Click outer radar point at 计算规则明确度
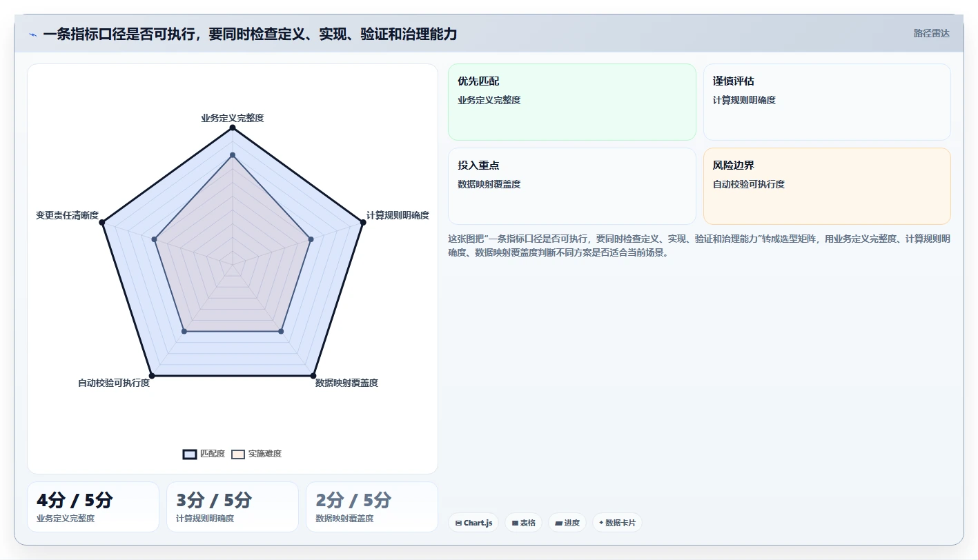 coord(362,222)
